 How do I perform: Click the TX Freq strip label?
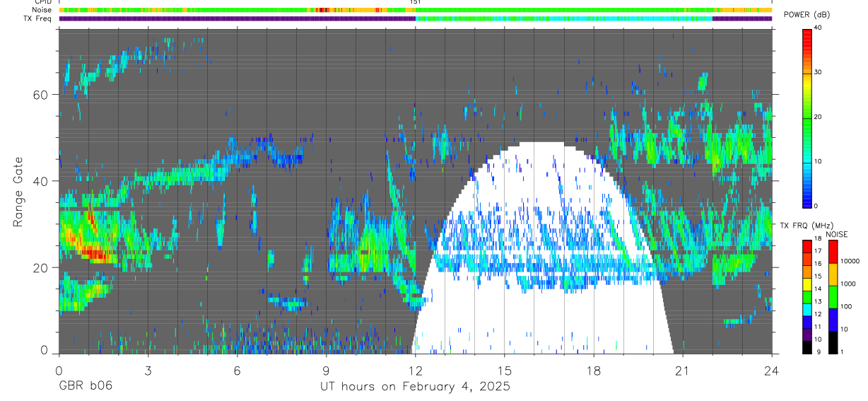pyautogui.click(x=39, y=19)
